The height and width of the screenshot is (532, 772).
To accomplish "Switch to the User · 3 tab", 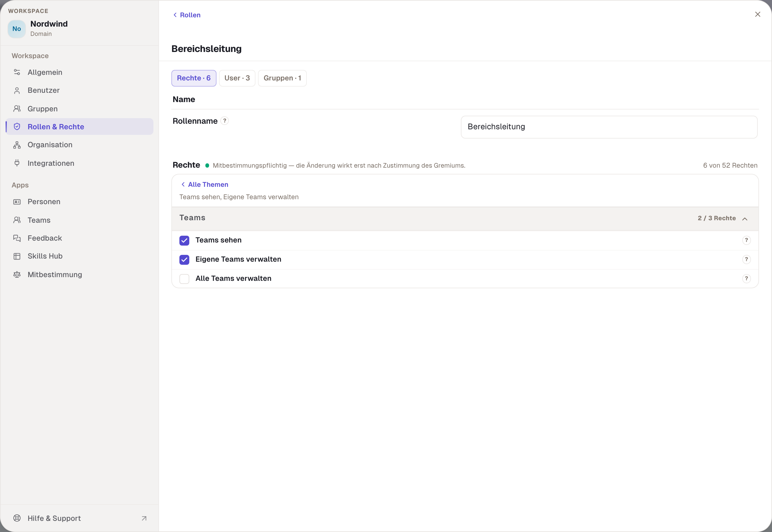I will point(237,78).
